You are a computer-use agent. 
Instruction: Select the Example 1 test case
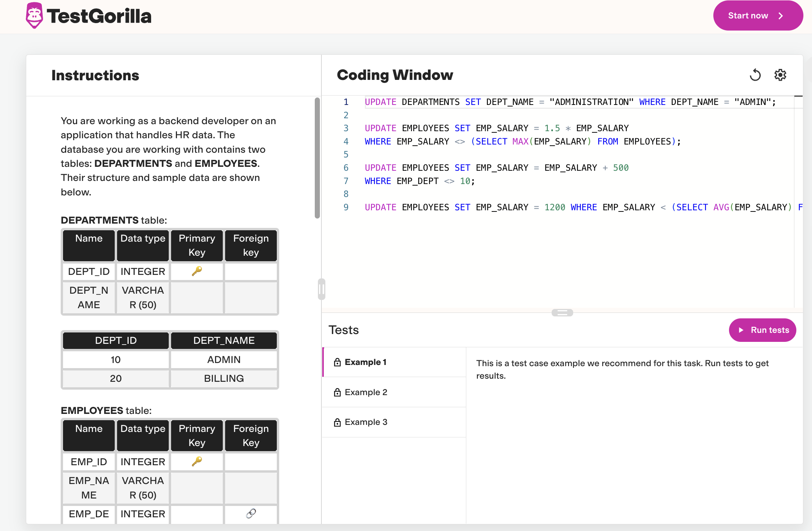pyautogui.click(x=366, y=362)
